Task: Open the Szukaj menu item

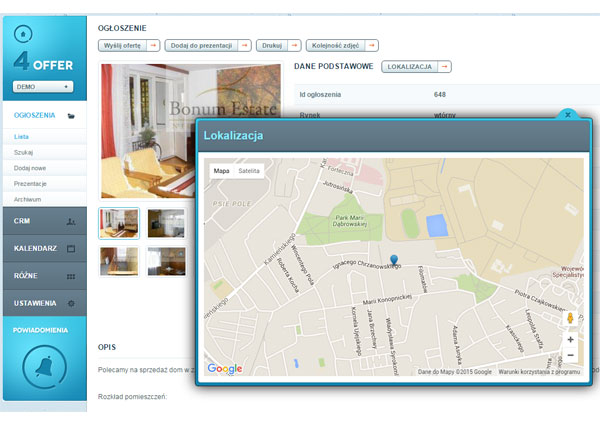Action: (23, 152)
